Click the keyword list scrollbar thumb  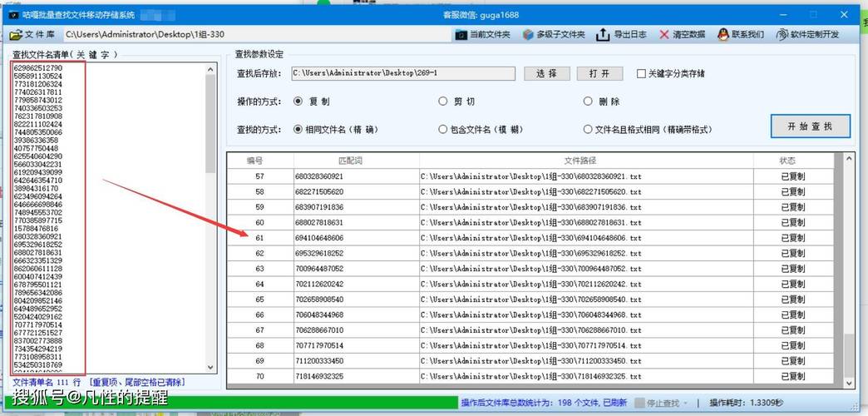pos(210,123)
